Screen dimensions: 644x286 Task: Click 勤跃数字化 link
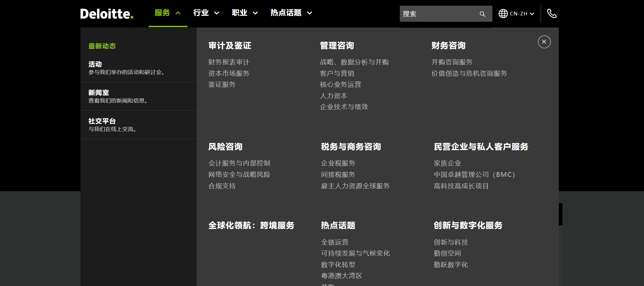pyautogui.click(x=451, y=265)
